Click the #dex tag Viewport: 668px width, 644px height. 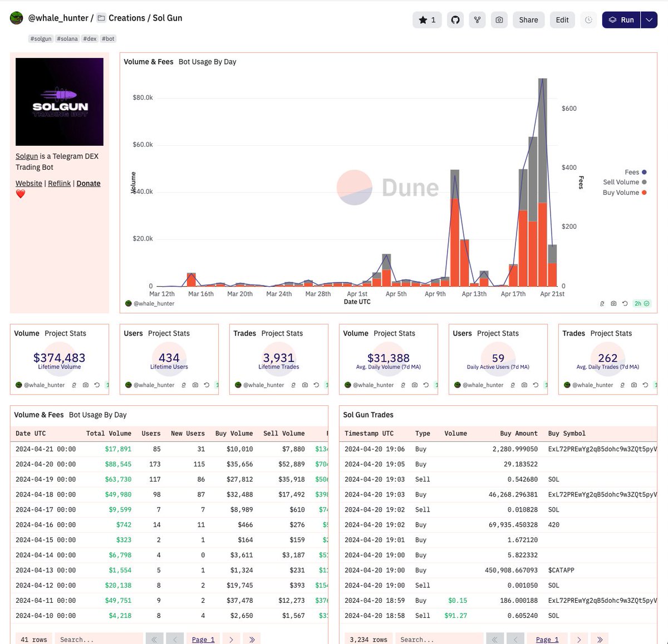point(90,39)
